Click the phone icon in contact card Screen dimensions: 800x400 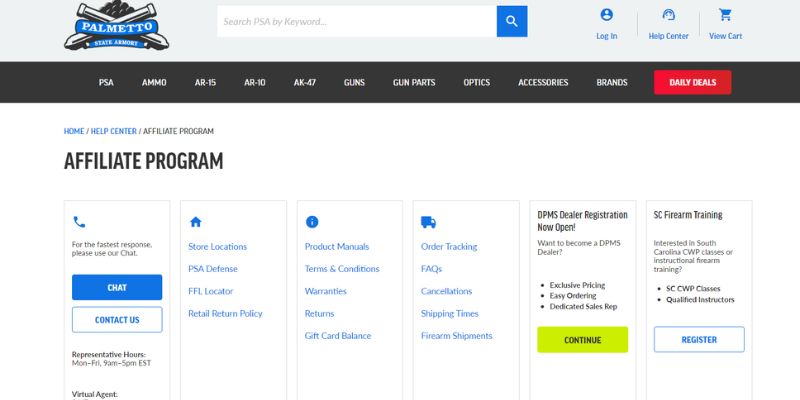coord(79,222)
